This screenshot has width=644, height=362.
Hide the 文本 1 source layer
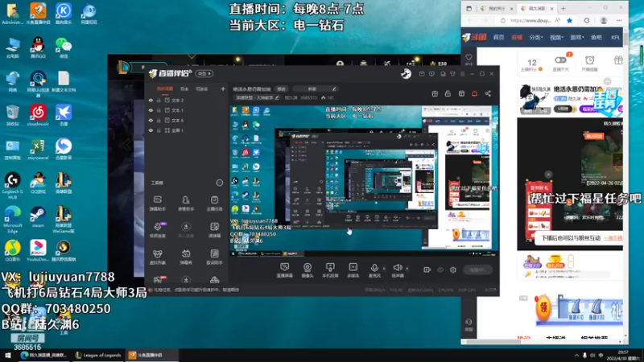(151, 110)
